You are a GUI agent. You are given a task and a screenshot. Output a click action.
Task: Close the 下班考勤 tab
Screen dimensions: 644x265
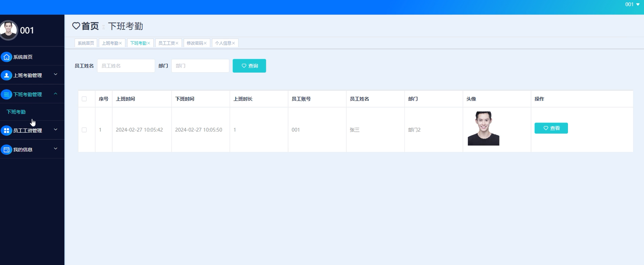click(x=149, y=43)
